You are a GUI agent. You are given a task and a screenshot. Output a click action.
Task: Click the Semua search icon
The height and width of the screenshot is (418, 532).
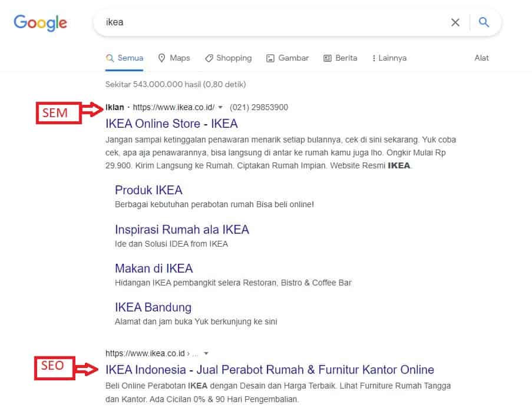(110, 58)
